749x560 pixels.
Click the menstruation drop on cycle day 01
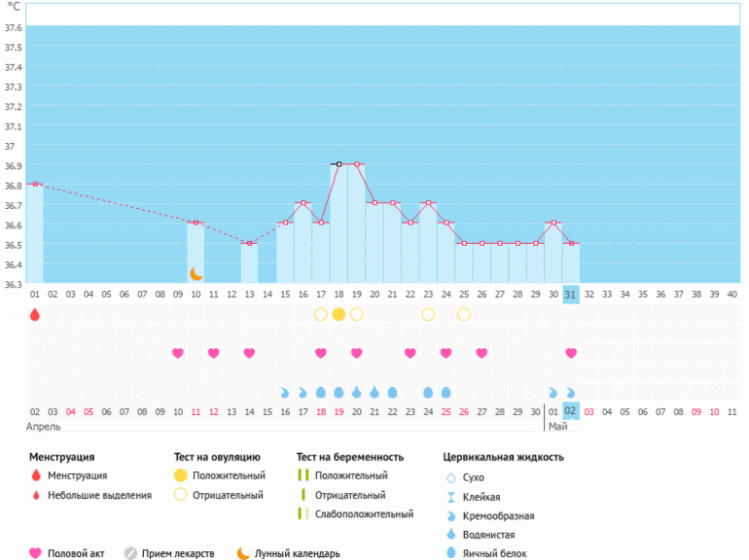click(x=35, y=314)
